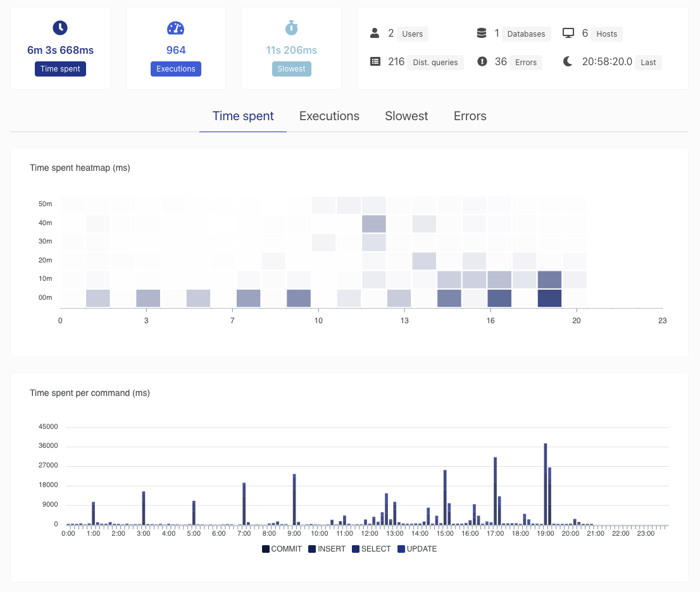Click the user icon next to Users
This screenshot has width=700, height=592.
click(x=375, y=34)
